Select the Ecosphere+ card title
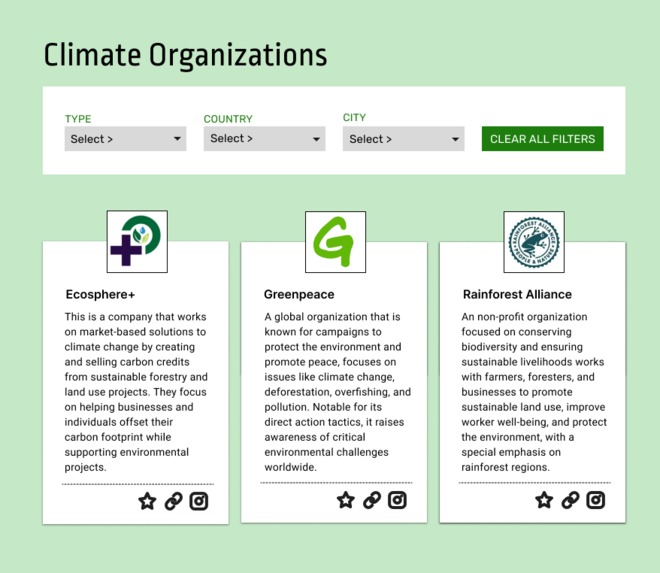The width and height of the screenshot is (660, 573). click(100, 294)
